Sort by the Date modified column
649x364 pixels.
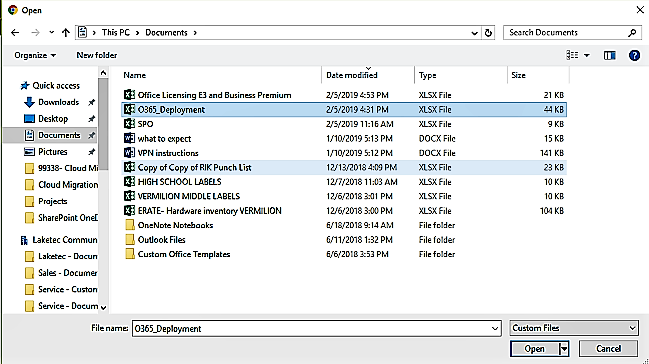(x=351, y=75)
